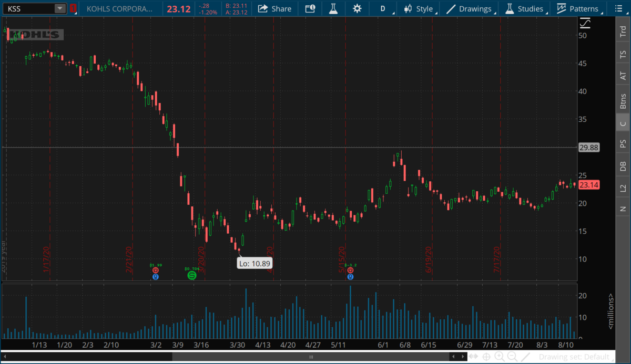Viewport: 631px width, 364px height.
Task: Open the L2 side tab
Action: coord(623,188)
